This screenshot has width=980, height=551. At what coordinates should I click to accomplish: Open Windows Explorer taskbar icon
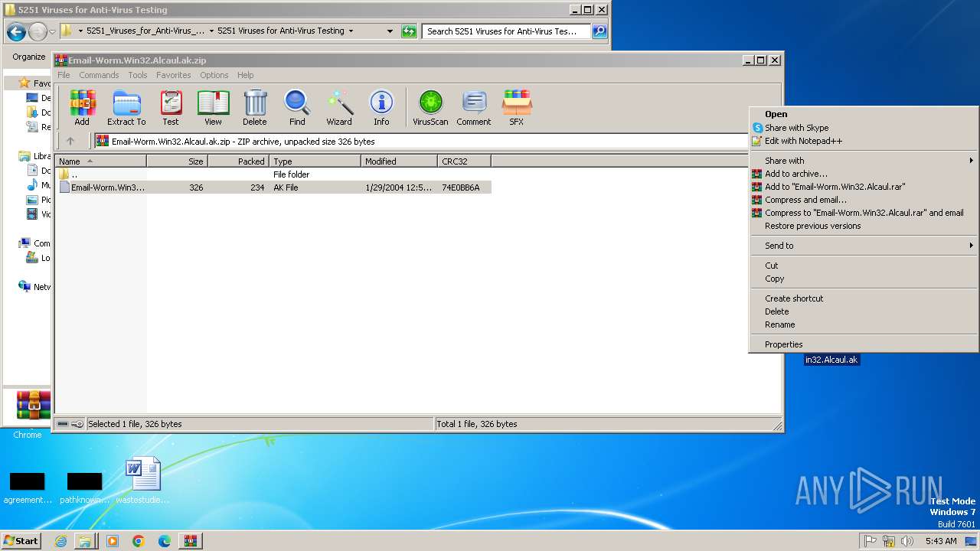[x=85, y=541]
